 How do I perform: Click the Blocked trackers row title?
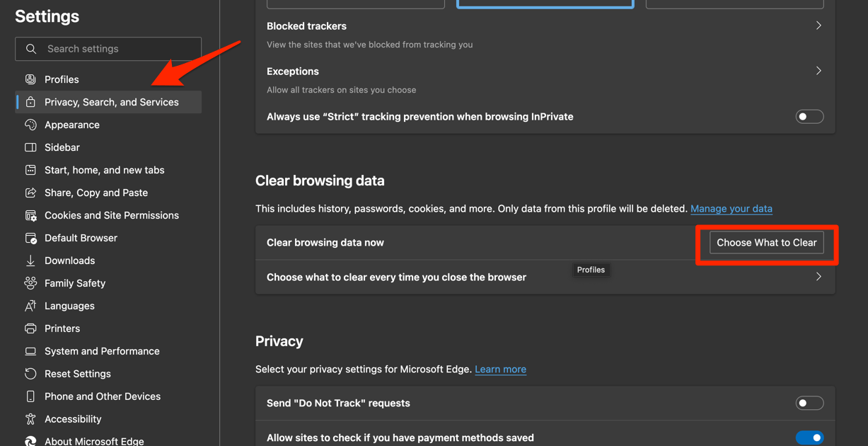[x=306, y=26]
